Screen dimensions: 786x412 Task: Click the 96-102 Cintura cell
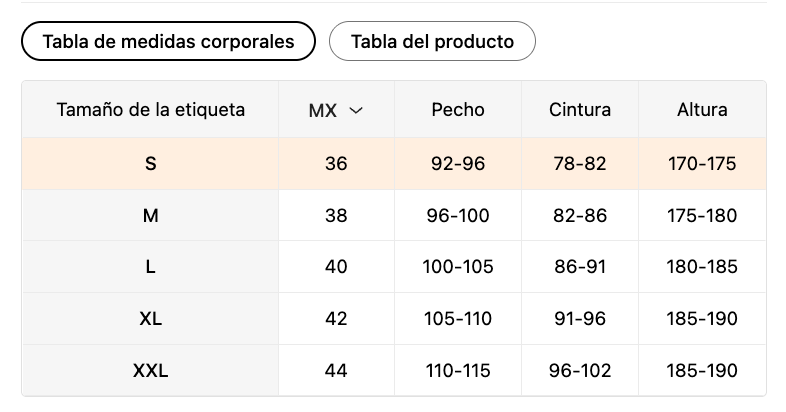click(580, 371)
